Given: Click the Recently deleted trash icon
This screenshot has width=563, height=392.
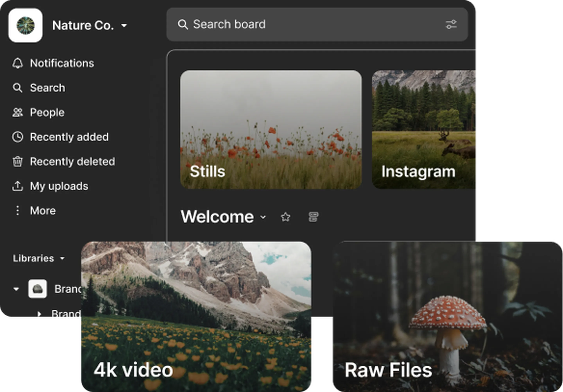Looking at the screenshot, I should click(x=18, y=162).
